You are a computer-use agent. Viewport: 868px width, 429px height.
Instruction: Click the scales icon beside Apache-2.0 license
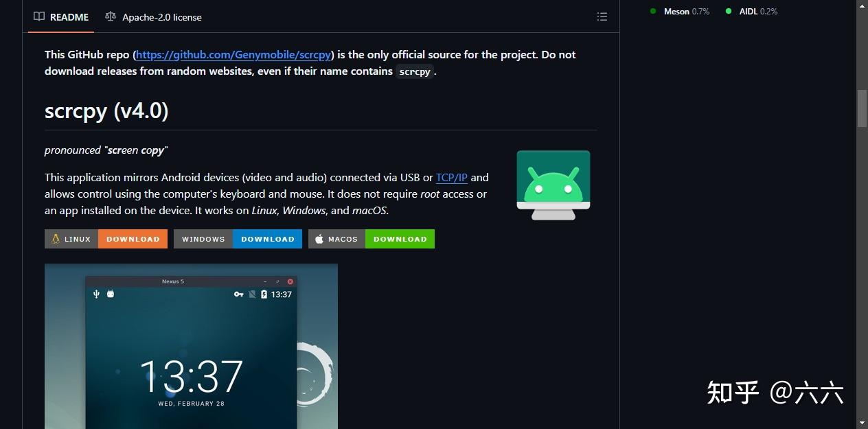click(x=111, y=16)
